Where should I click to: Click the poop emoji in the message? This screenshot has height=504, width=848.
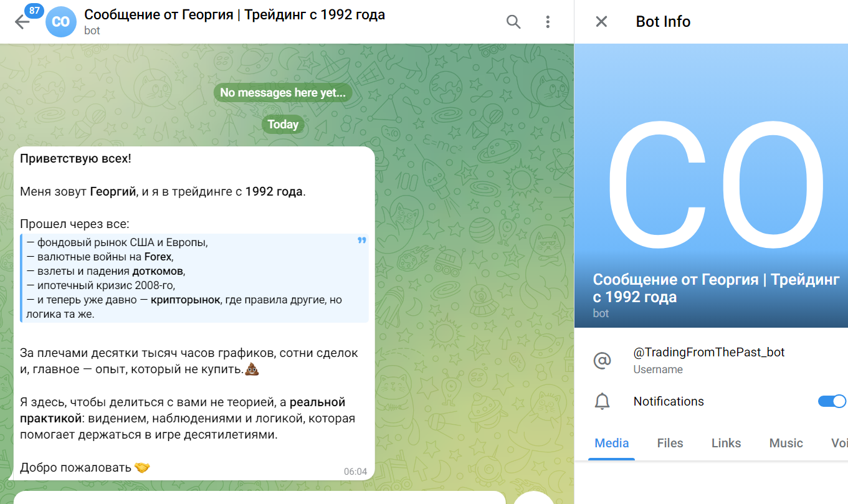252,369
